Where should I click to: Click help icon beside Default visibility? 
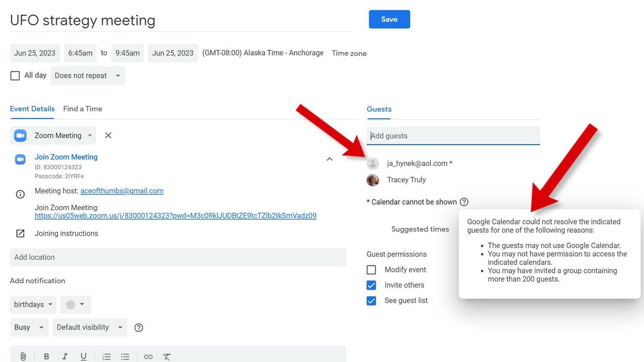tap(139, 327)
